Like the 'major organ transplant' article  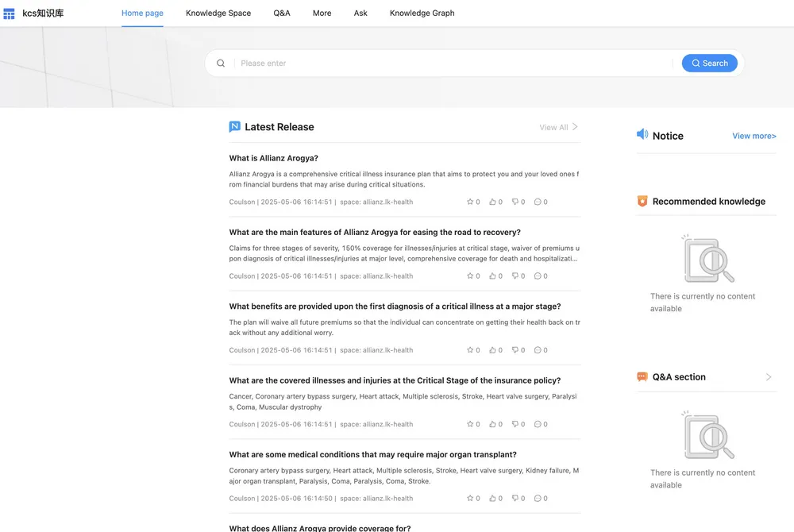point(492,498)
